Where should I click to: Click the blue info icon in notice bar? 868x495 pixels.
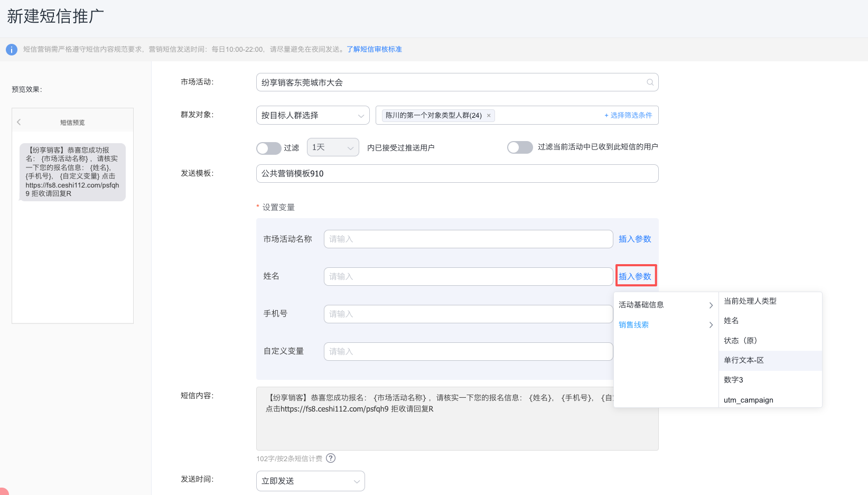click(x=11, y=50)
